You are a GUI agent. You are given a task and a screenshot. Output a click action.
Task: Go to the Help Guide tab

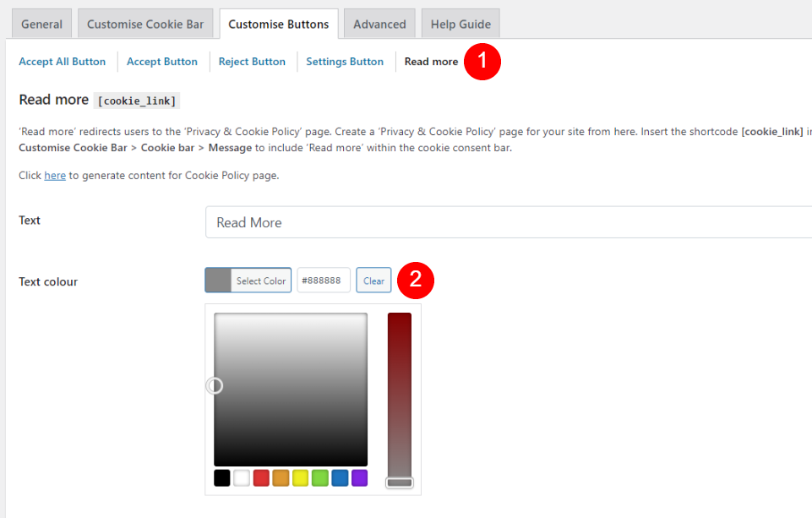[x=460, y=24]
